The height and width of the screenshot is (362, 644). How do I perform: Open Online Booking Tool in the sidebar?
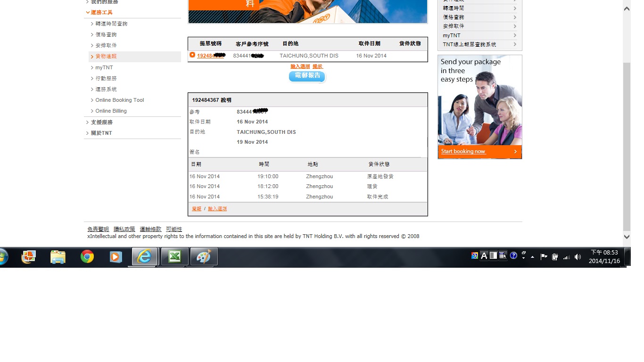(119, 100)
